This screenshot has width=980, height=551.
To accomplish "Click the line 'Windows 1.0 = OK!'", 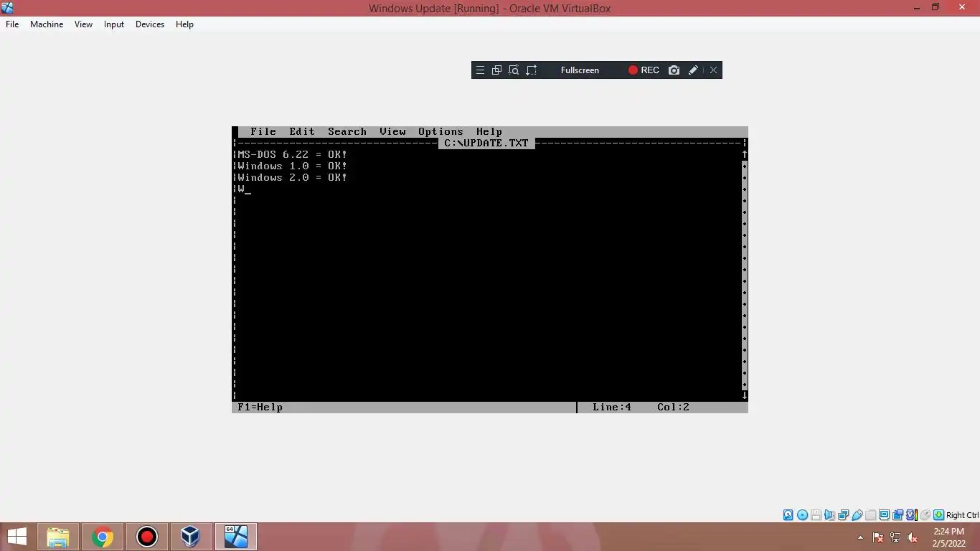I will [x=292, y=166].
